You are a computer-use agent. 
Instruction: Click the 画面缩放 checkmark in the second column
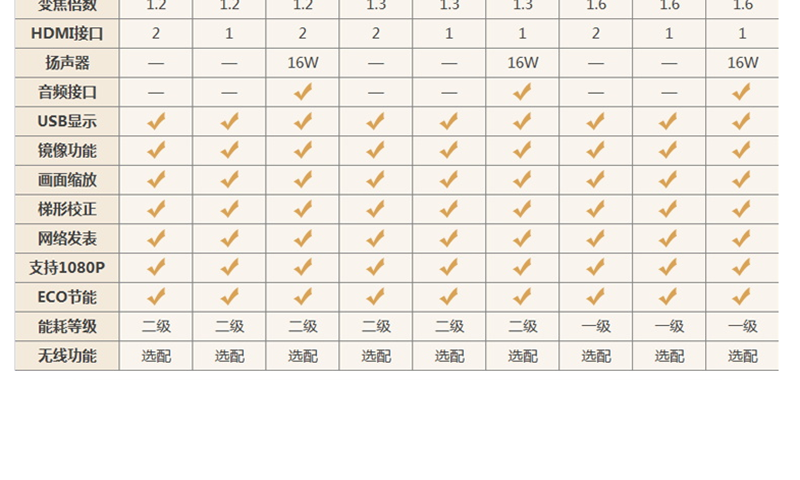[229, 180]
